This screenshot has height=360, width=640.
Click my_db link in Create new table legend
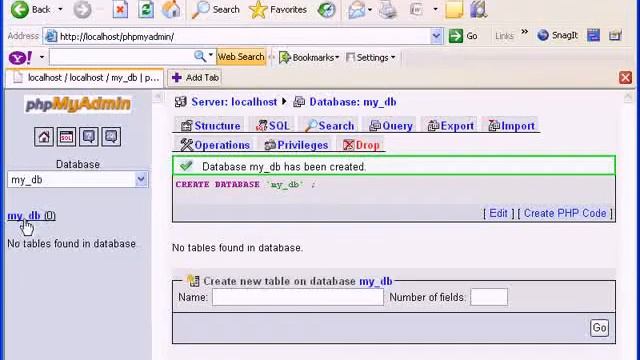[376, 281]
